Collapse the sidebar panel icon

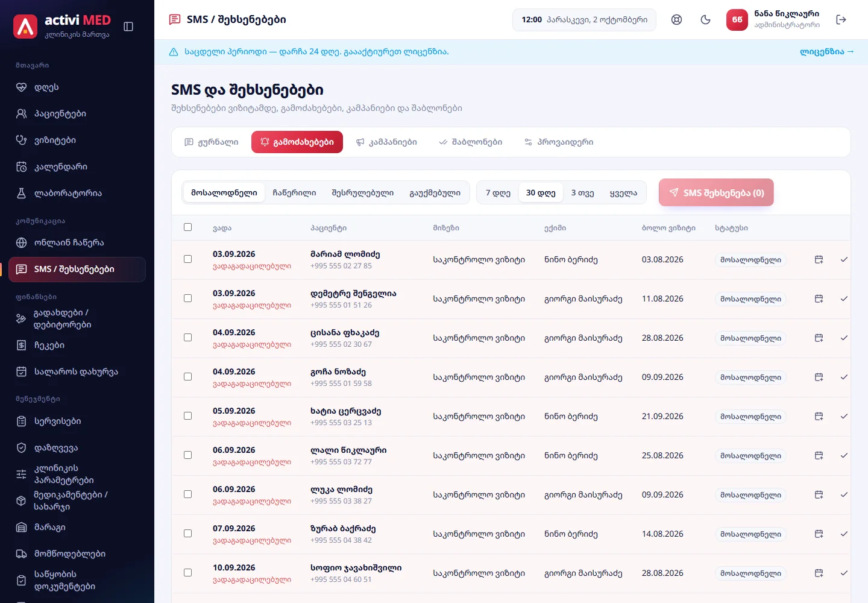[x=128, y=27]
